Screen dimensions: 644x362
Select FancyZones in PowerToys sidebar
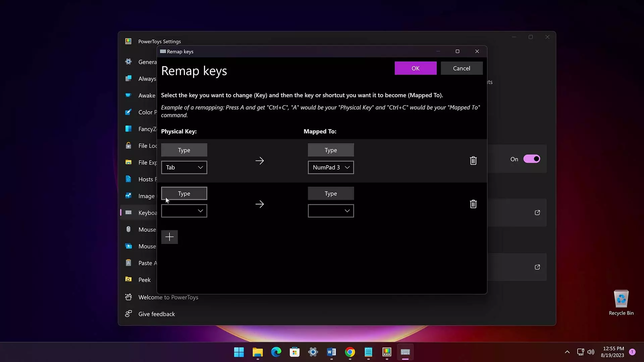point(139,129)
